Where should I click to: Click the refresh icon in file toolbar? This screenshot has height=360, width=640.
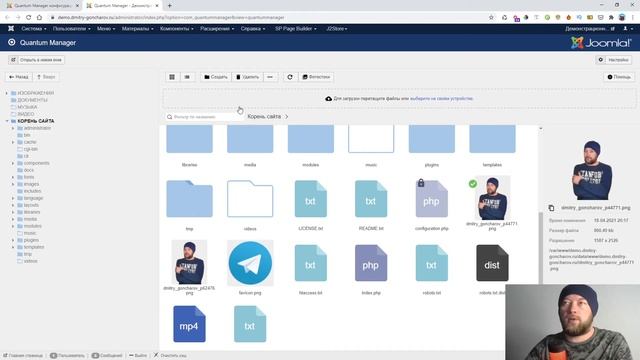click(290, 77)
